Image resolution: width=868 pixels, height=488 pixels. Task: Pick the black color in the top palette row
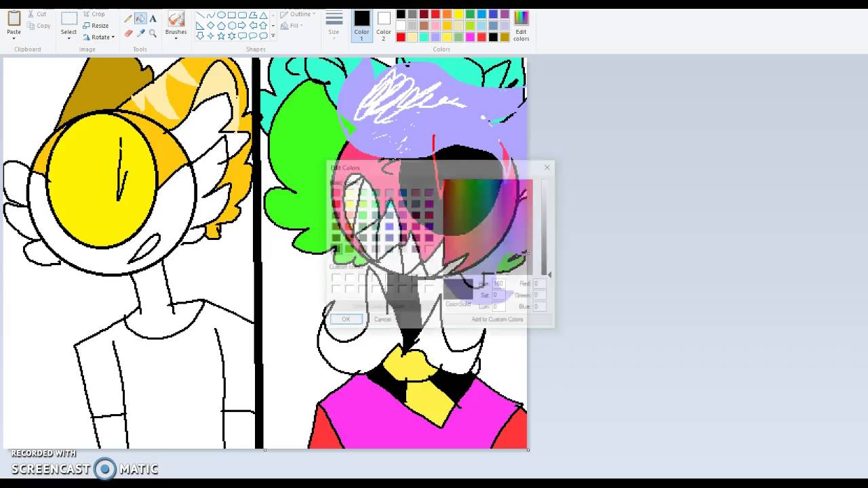coord(401,14)
